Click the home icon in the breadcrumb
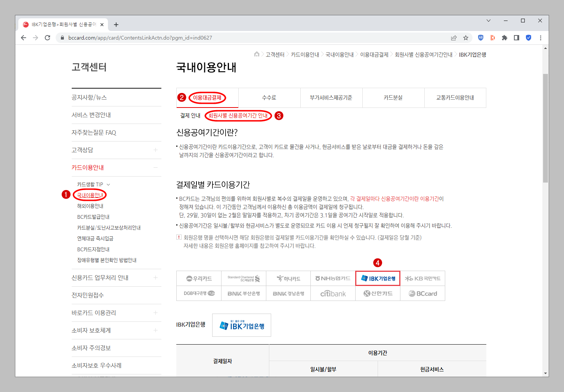Viewport: 564px width, 392px height. [x=257, y=54]
